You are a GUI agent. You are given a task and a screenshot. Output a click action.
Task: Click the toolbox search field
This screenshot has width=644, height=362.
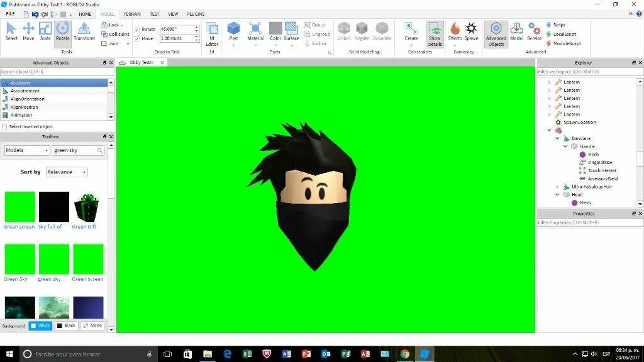pyautogui.click(x=77, y=150)
